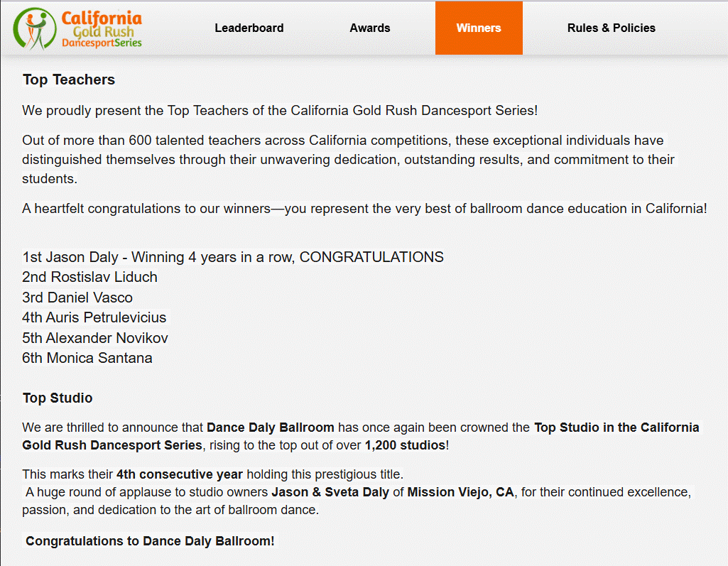Click bold Jason & Sveta Daly names
Viewport: 728px width, 566px height.
pos(330,491)
